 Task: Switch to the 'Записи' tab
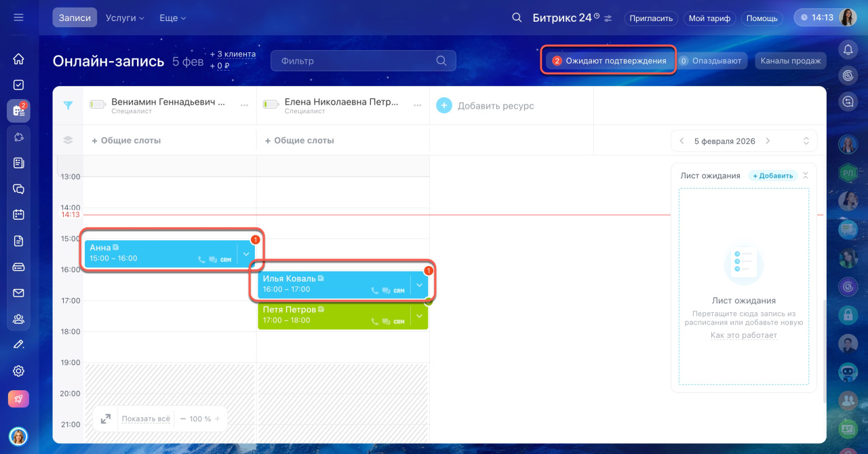75,18
